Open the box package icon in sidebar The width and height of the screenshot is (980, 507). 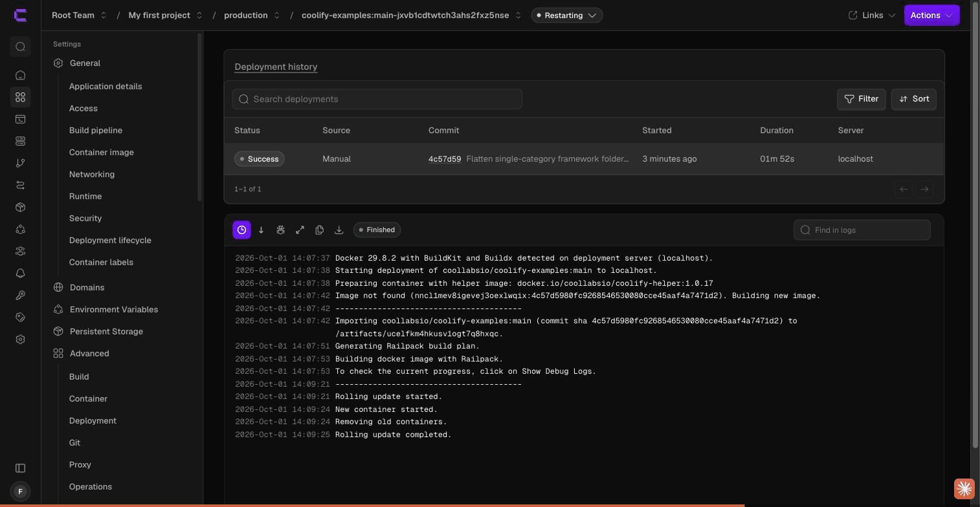point(20,207)
